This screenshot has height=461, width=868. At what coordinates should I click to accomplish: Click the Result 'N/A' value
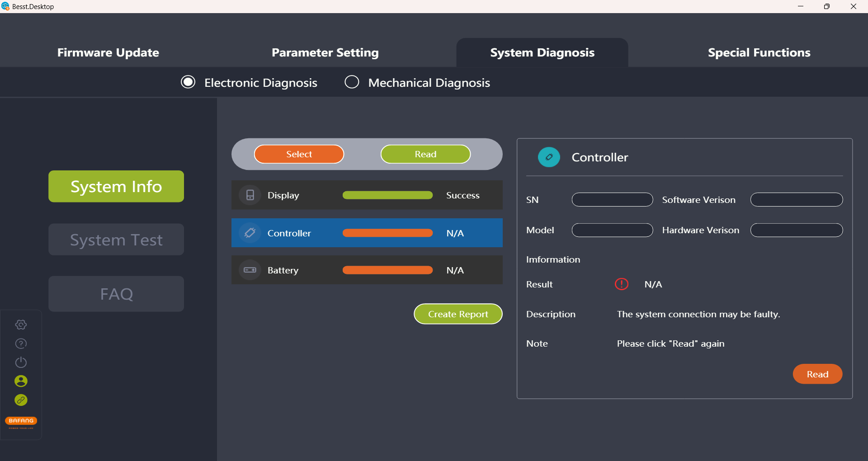[653, 284]
